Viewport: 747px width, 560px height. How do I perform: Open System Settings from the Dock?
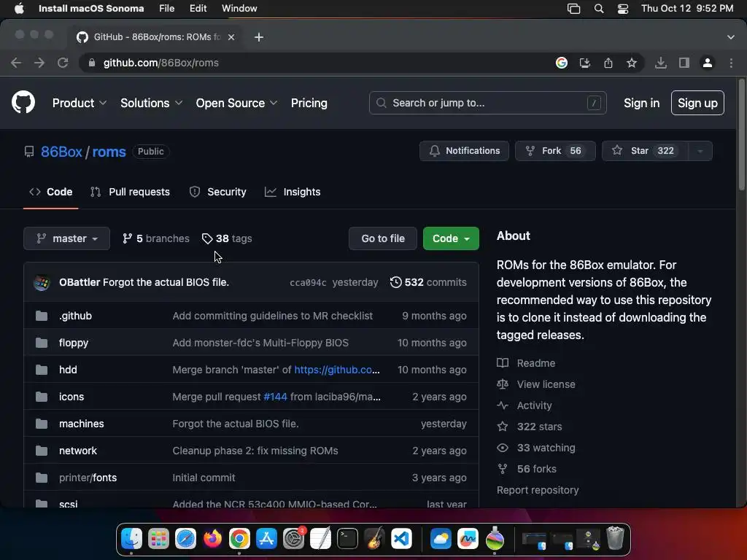click(293, 539)
